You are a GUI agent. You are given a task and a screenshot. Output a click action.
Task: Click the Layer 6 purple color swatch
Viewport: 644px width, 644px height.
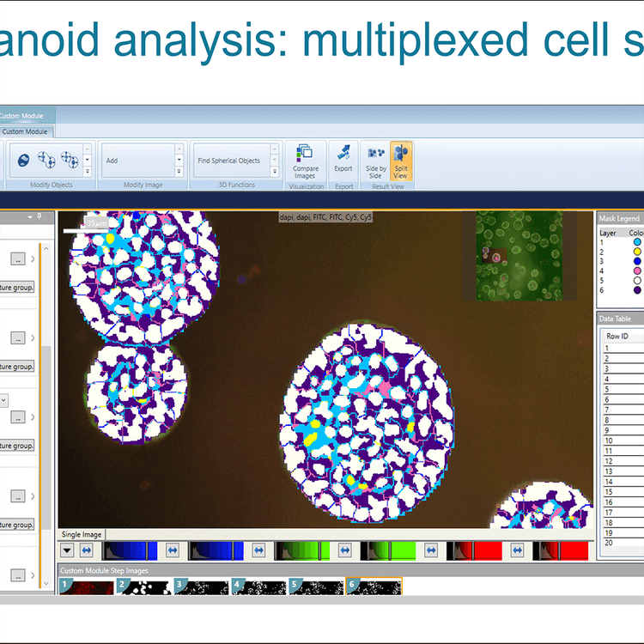(x=637, y=290)
